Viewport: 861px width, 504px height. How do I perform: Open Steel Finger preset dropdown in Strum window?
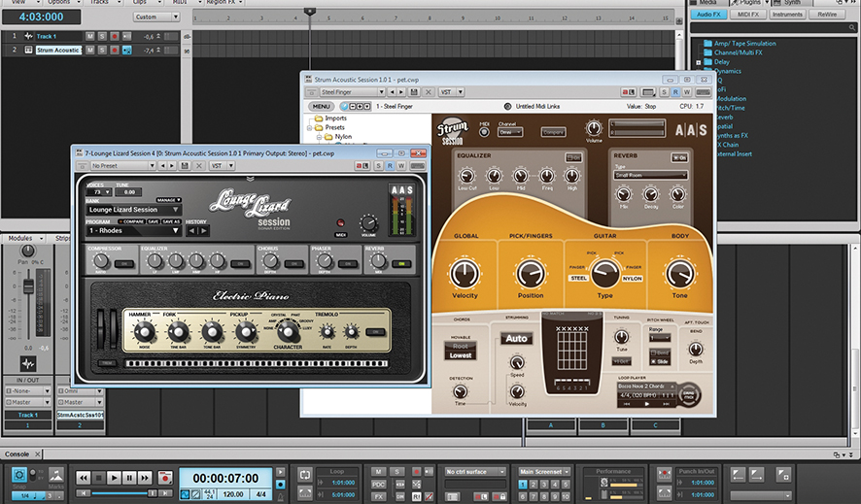point(352,92)
